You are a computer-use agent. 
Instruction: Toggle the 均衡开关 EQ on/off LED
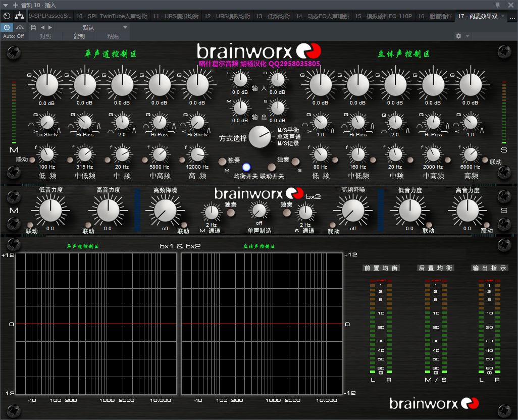[x=246, y=167]
